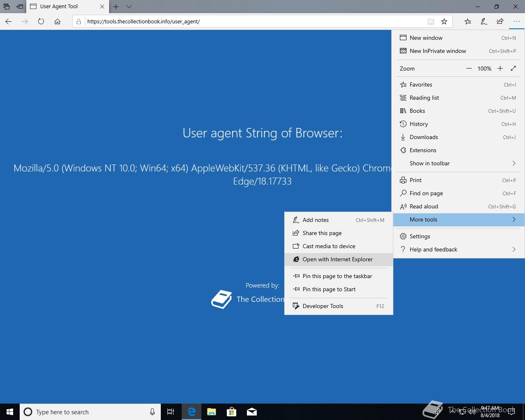Viewport: 525px width, 420px height.
Task: Increase zoom with plus button
Action: click(500, 68)
